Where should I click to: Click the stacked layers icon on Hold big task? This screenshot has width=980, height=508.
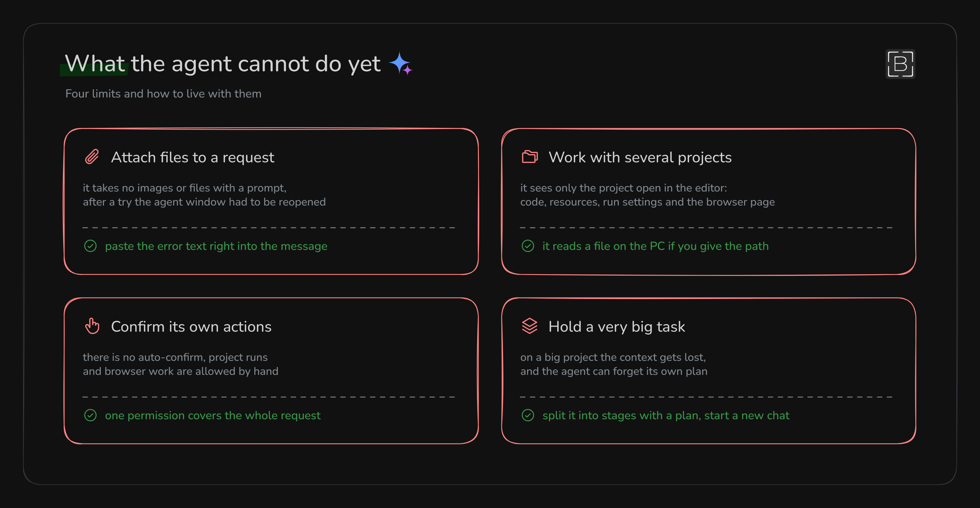click(530, 326)
